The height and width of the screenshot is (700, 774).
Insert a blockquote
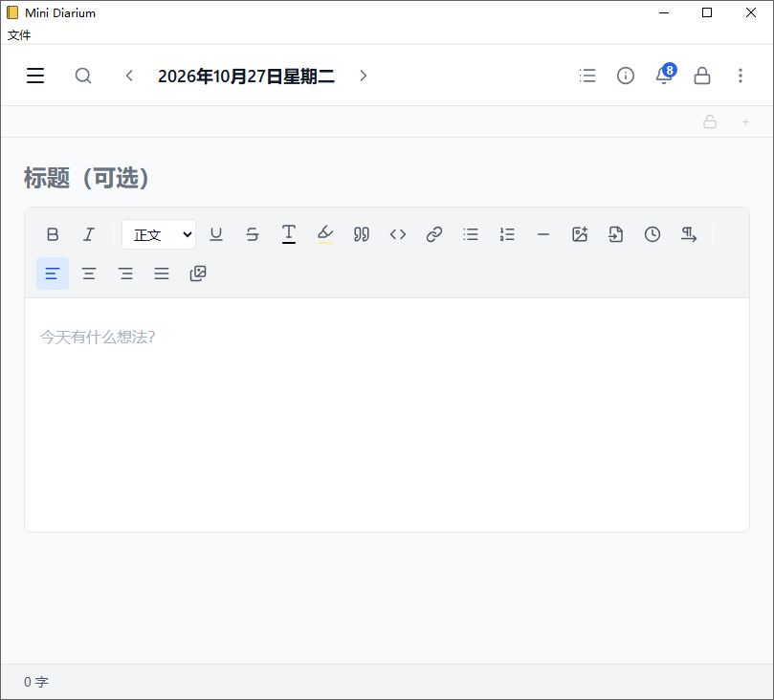(362, 234)
